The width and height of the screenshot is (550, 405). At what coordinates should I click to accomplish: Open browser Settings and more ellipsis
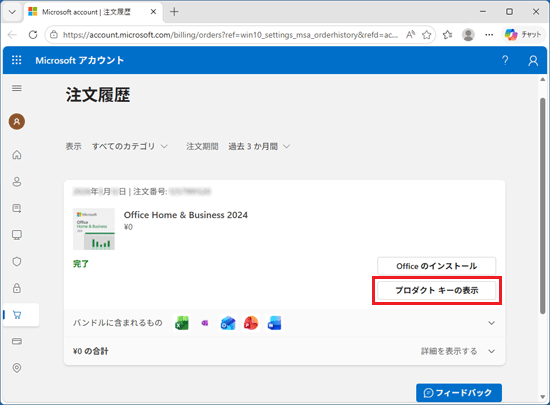tap(489, 35)
